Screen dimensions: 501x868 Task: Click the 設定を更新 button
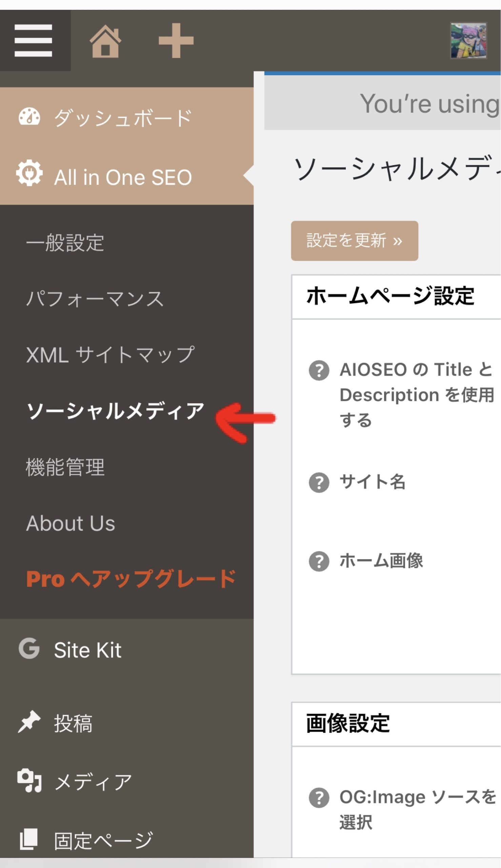tap(355, 241)
